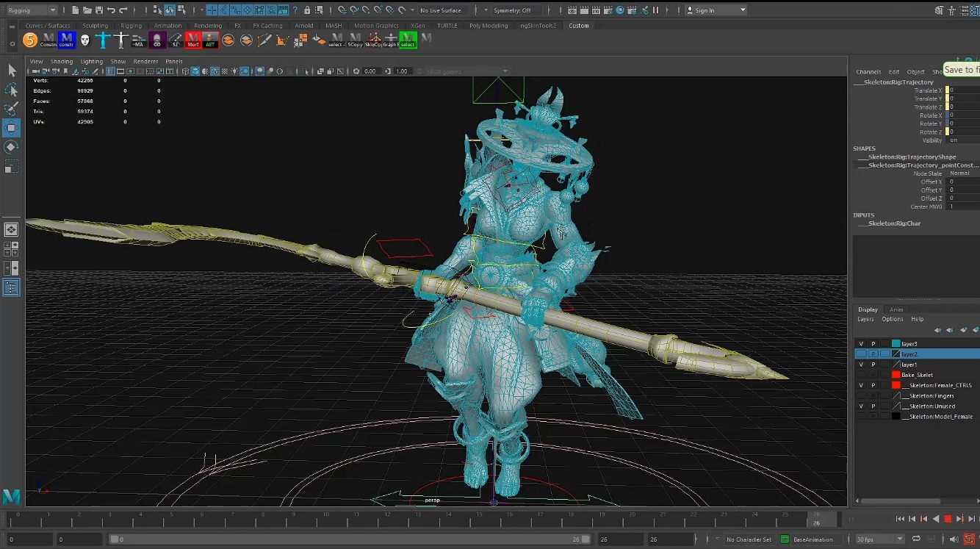This screenshot has width=980, height=549.
Task: Open the layer editor Options menu
Action: coord(892,319)
